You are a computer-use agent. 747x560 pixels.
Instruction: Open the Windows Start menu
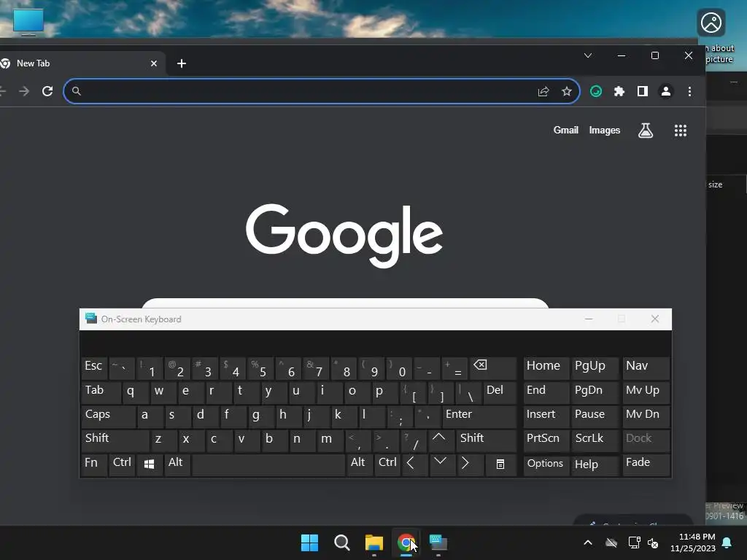click(x=309, y=542)
